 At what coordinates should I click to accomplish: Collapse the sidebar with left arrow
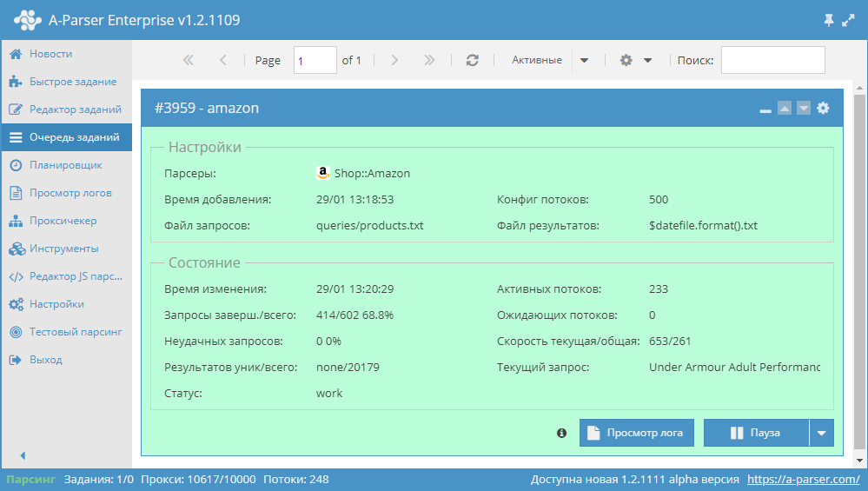(x=23, y=455)
